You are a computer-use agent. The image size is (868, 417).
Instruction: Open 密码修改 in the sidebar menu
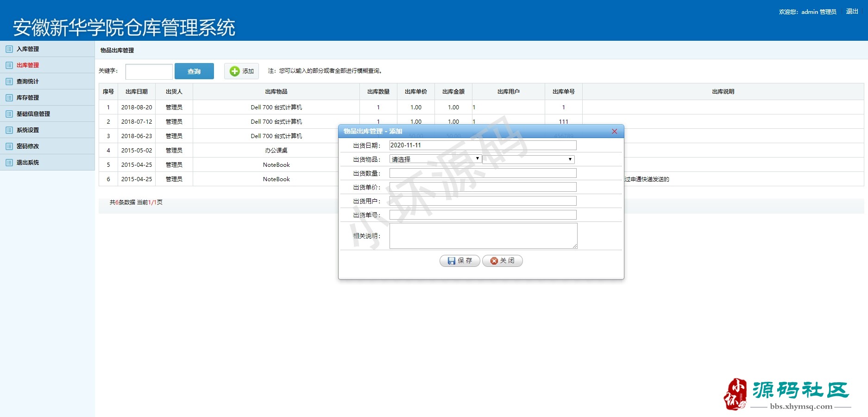pyautogui.click(x=28, y=146)
